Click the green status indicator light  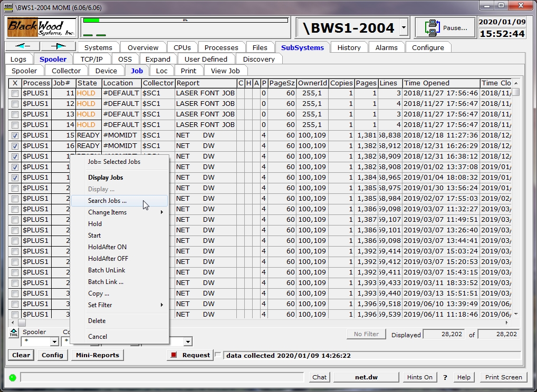point(13,377)
